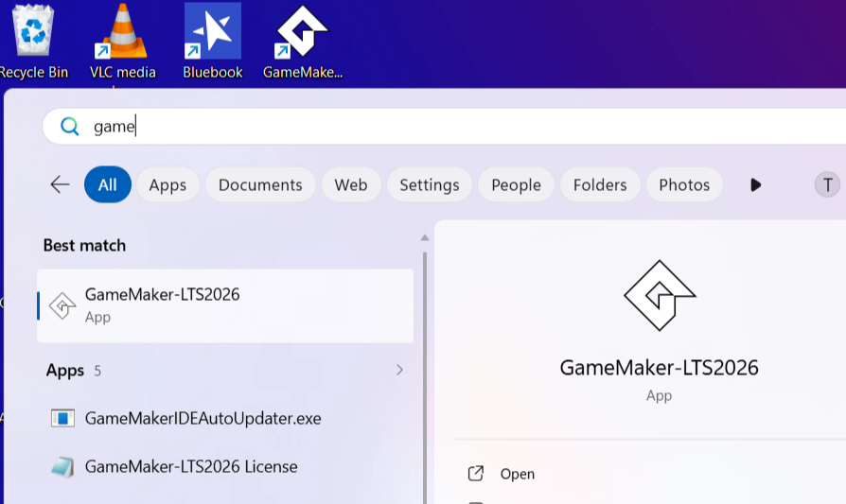Screen dimensions: 846x504
Task: Show more filter categories with play arrow
Action: (755, 185)
